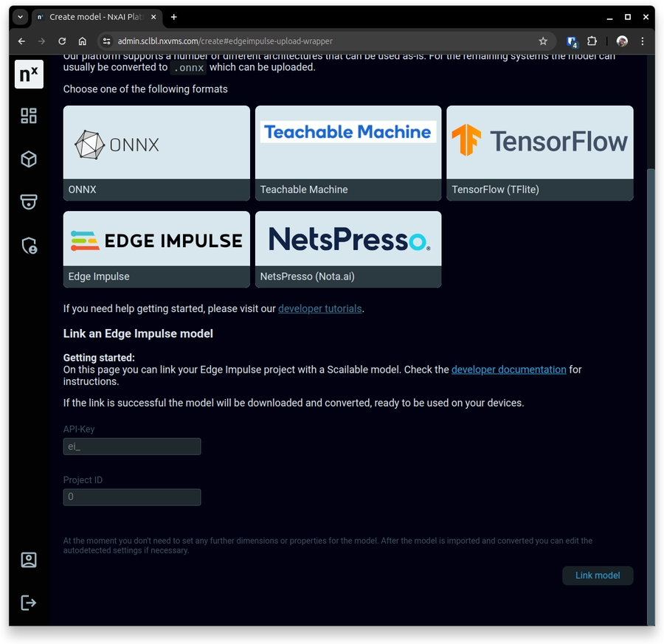Click the nx logo in sidebar
The width and height of the screenshot is (664, 644).
[x=29, y=75]
